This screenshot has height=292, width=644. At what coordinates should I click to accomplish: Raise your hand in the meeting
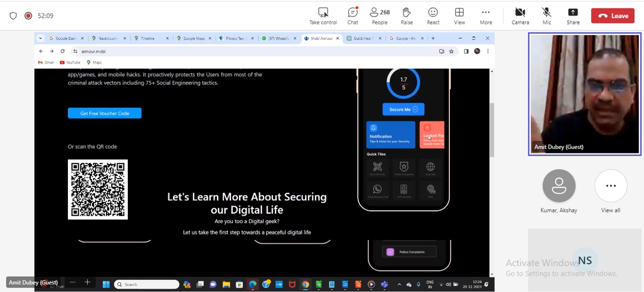point(407,16)
